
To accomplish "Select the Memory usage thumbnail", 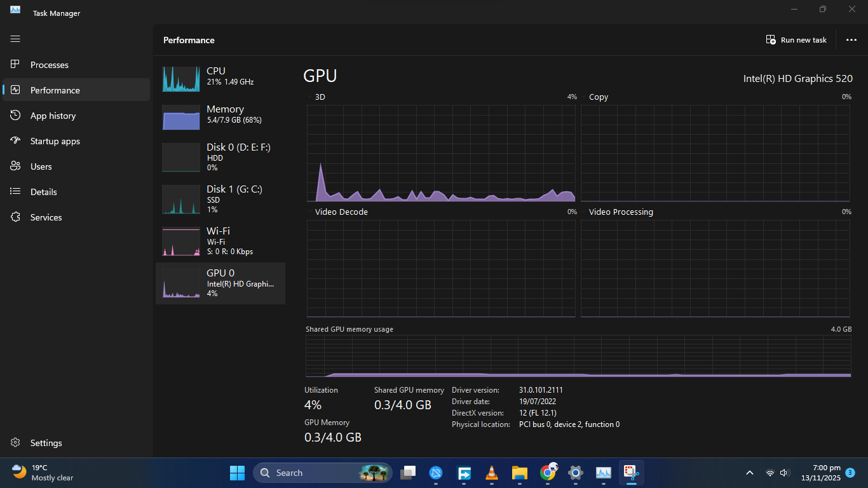I will pyautogui.click(x=182, y=118).
